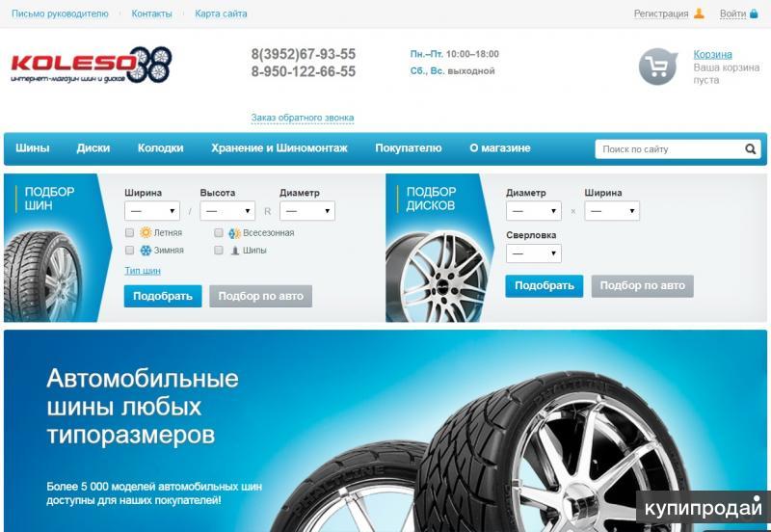Click the snowflake icon for Зимняя tires
Image resolution: width=771 pixels, height=532 pixels.
146,251
